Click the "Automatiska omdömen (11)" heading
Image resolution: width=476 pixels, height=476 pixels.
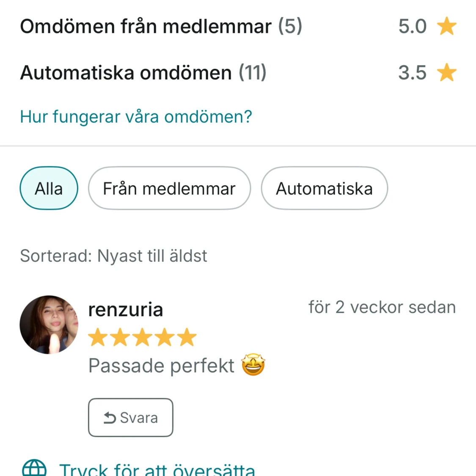pos(143,72)
